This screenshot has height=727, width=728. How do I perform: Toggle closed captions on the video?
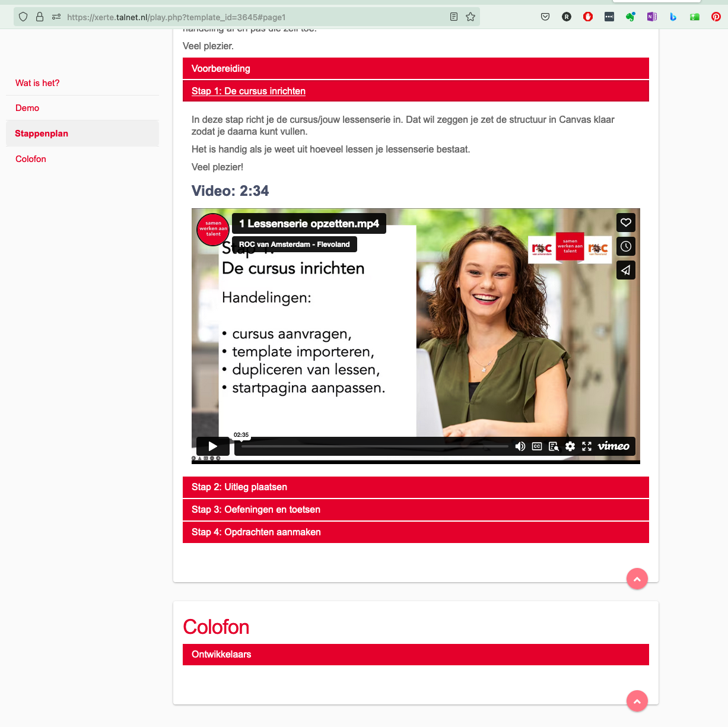[x=537, y=446]
